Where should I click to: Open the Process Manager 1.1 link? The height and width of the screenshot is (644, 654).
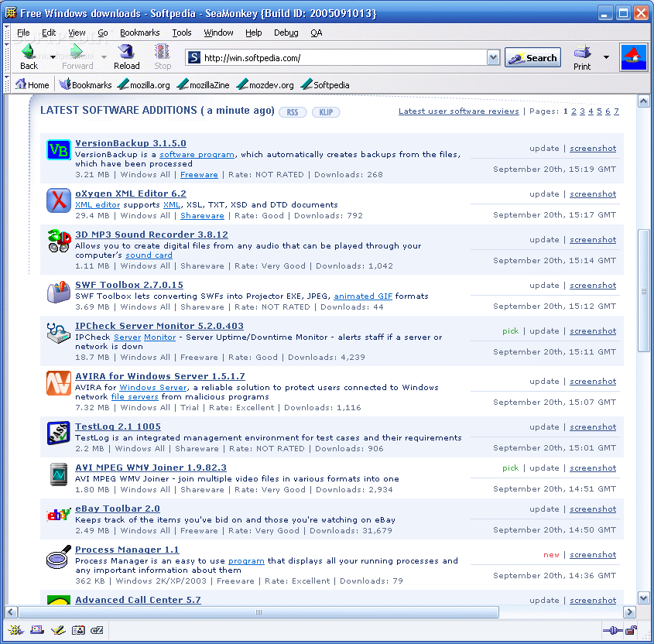tap(127, 550)
